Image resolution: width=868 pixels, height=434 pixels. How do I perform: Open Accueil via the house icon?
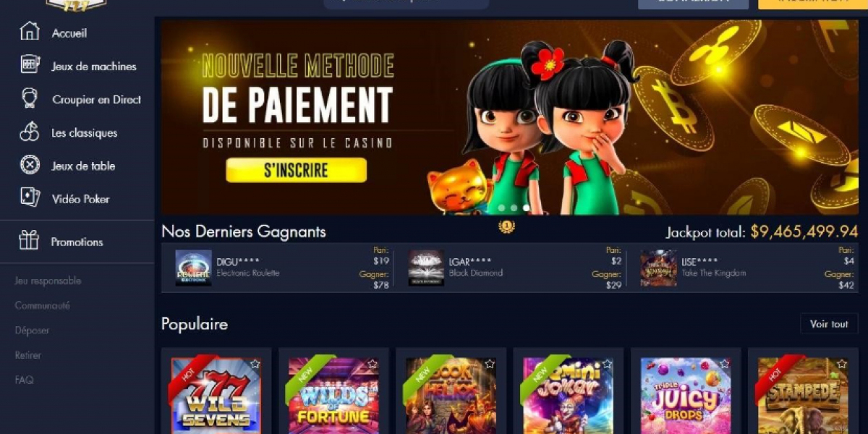coord(30,32)
